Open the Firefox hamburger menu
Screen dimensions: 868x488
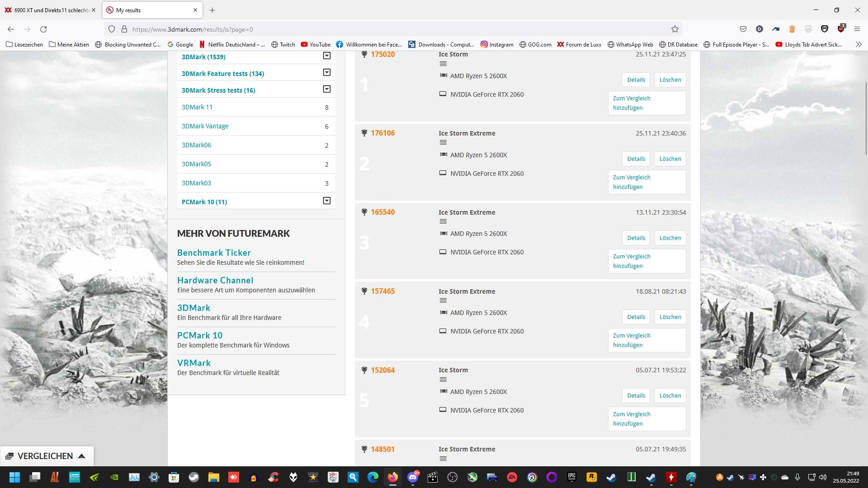click(x=857, y=29)
